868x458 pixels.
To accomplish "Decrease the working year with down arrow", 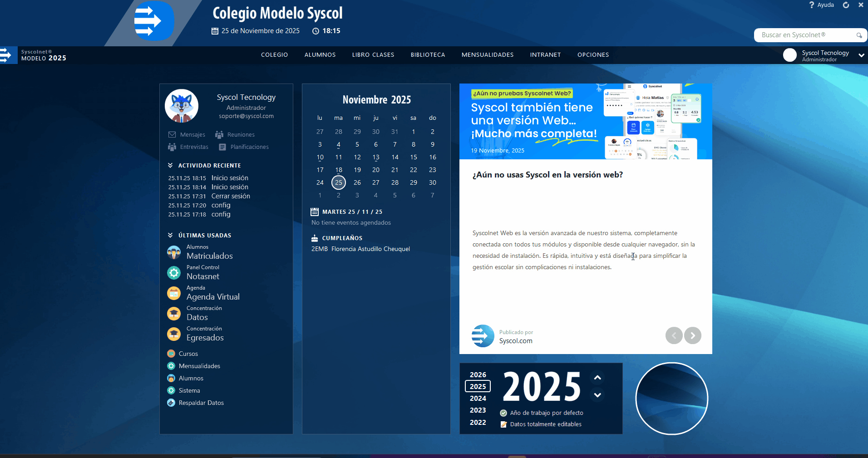I will tap(597, 395).
